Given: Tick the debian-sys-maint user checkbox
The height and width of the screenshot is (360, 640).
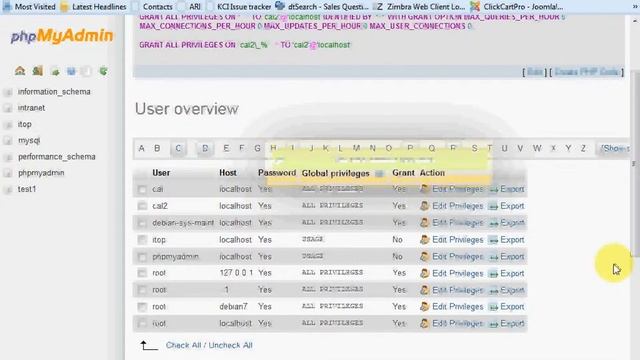Looking at the screenshot, I should (142, 223).
